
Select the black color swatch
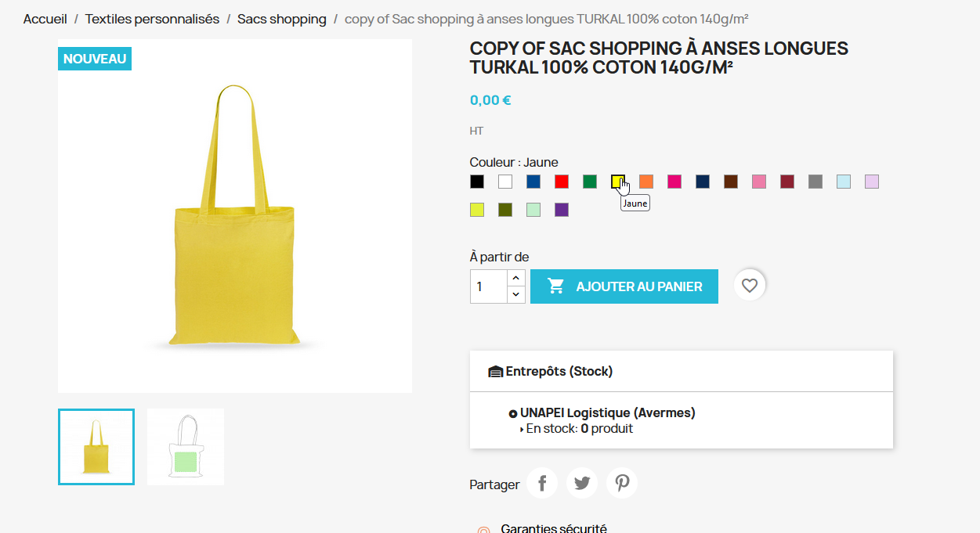coord(477,182)
